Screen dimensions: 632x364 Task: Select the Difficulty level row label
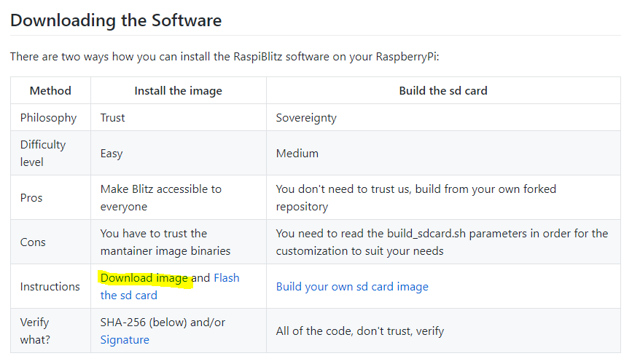[x=43, y=153]
